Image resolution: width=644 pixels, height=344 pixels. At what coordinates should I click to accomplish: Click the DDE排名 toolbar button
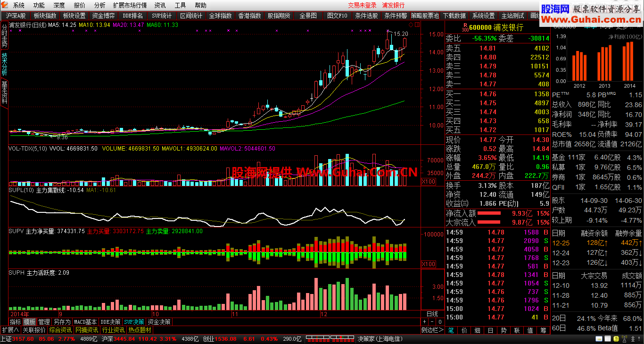pyautogui.click(x=132, y=16)
